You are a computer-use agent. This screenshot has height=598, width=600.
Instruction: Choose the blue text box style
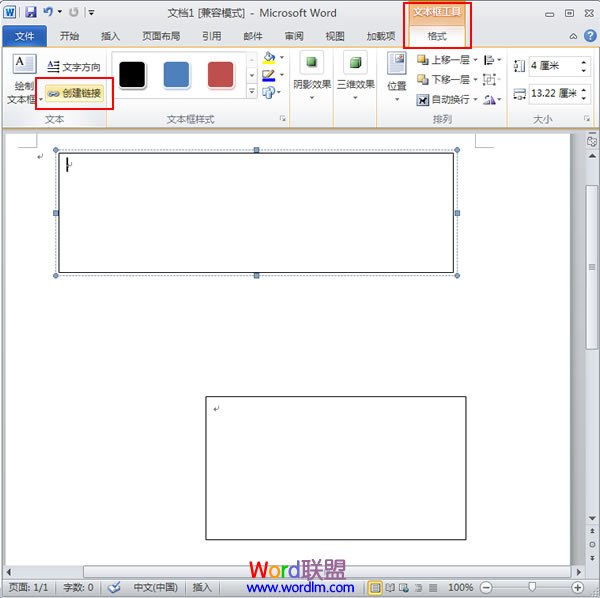[x=176, y=75]
